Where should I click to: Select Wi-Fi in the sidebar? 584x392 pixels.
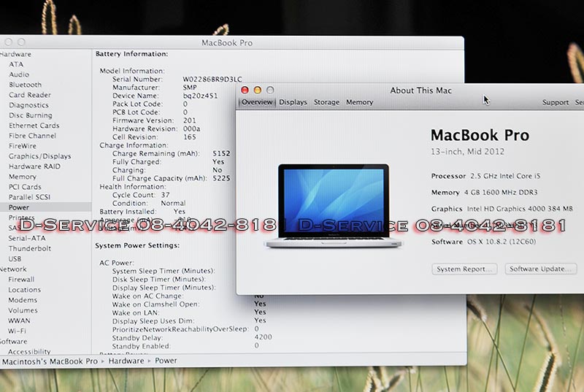17,331
